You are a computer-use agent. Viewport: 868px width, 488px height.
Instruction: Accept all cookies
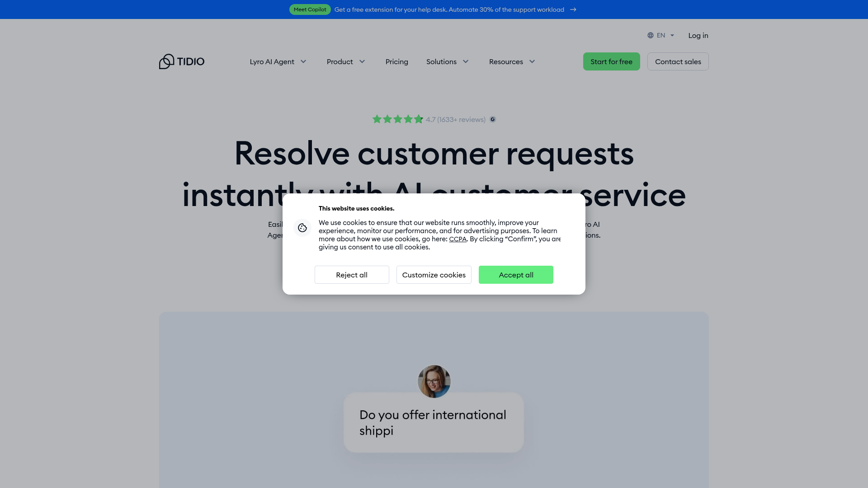point(516,275)
